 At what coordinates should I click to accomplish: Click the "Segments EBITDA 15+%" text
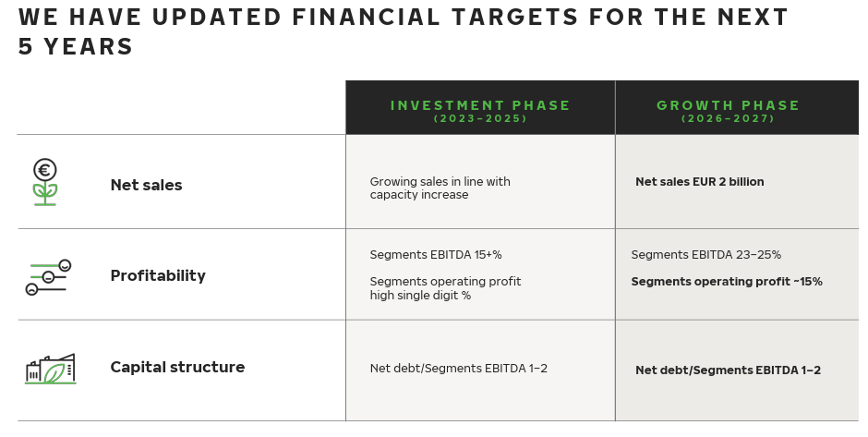(435, 255)
